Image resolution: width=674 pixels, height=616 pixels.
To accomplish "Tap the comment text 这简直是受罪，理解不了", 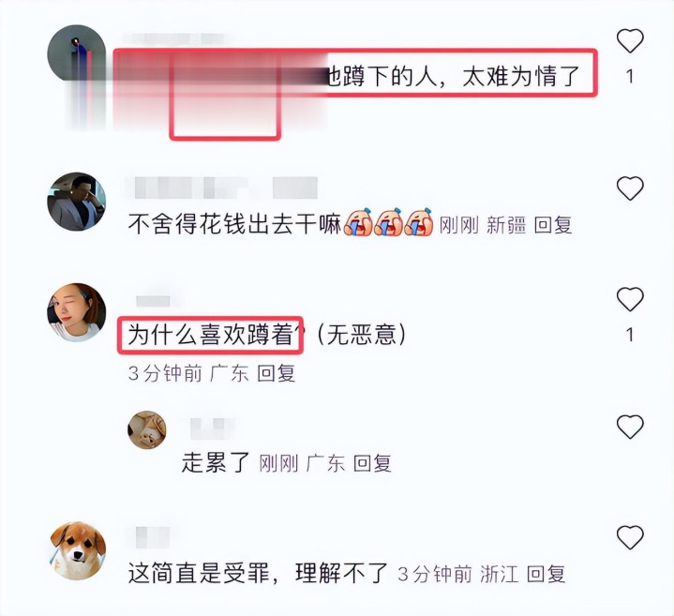I will coord(258,574).
